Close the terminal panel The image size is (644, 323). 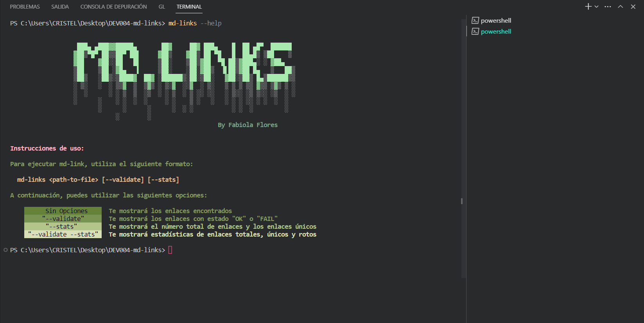pyautogui.click(x=633, y=7)
